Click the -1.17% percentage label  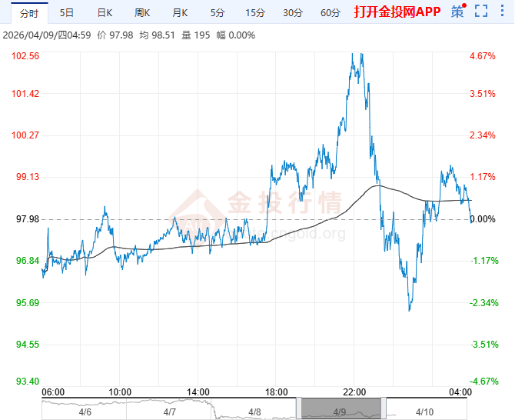[484, 261]
